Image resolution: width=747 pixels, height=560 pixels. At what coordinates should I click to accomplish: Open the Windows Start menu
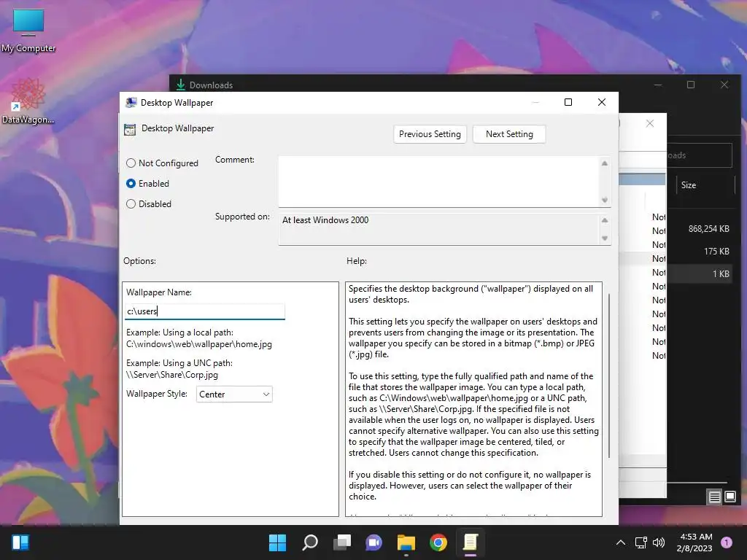coord(277,542)
